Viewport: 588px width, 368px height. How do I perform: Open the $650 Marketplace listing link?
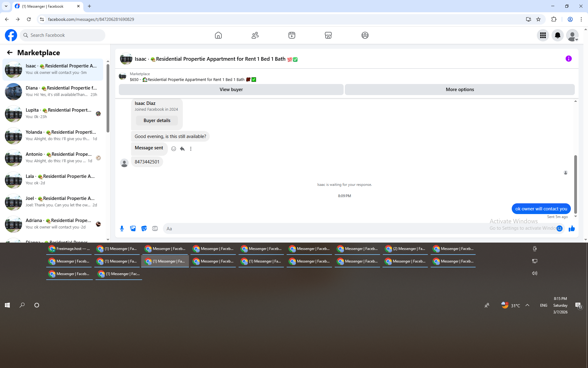coord(193,80)
